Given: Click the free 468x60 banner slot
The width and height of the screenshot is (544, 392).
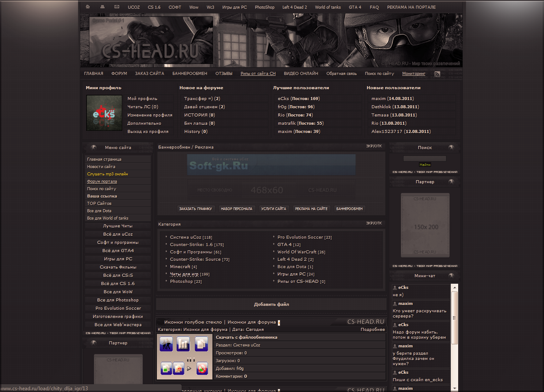Looking at the screenshot, I should pyautogui.click(x=271, y=190).
